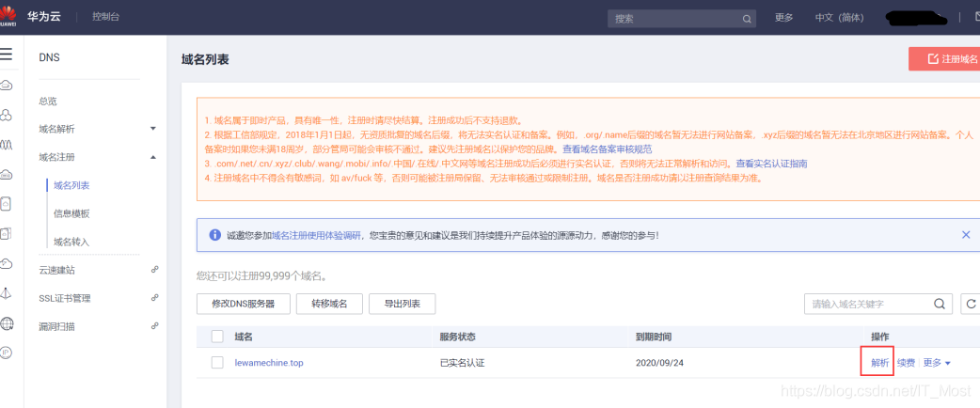Viewport: 980px width, 408px height.
Task: Click the 域名 column header
Action: tap(244, 337)
